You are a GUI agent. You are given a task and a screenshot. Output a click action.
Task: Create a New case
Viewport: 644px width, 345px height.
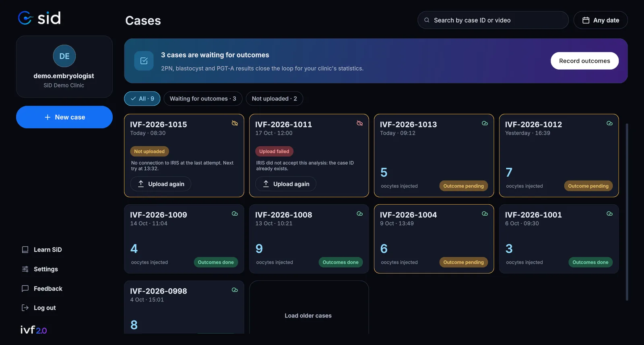tap(64, 117)
